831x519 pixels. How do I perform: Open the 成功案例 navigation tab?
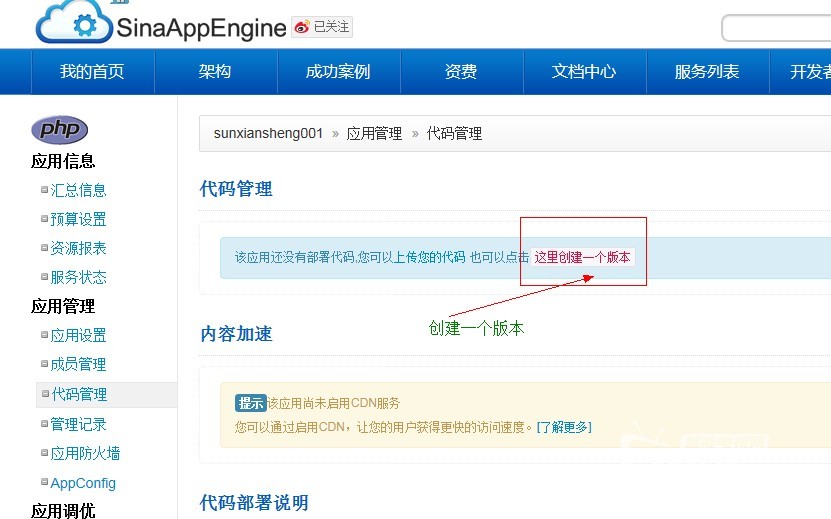[338, 72]
